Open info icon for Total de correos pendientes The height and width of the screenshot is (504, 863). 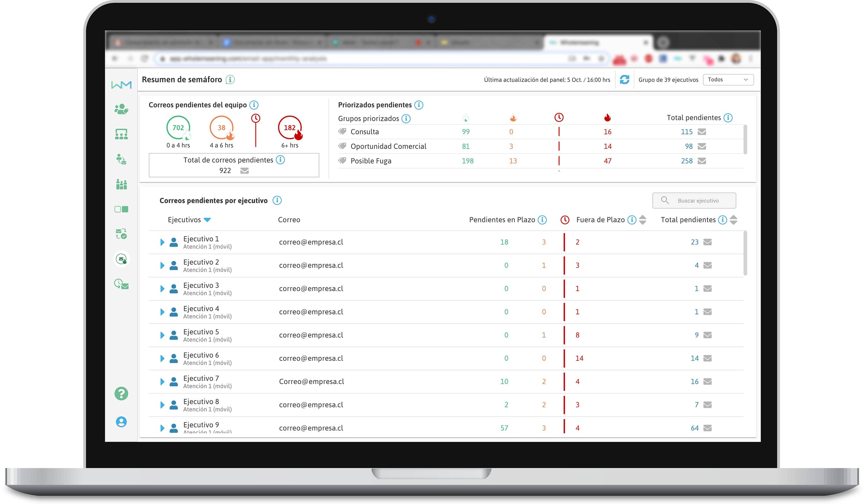coord(280,160)
